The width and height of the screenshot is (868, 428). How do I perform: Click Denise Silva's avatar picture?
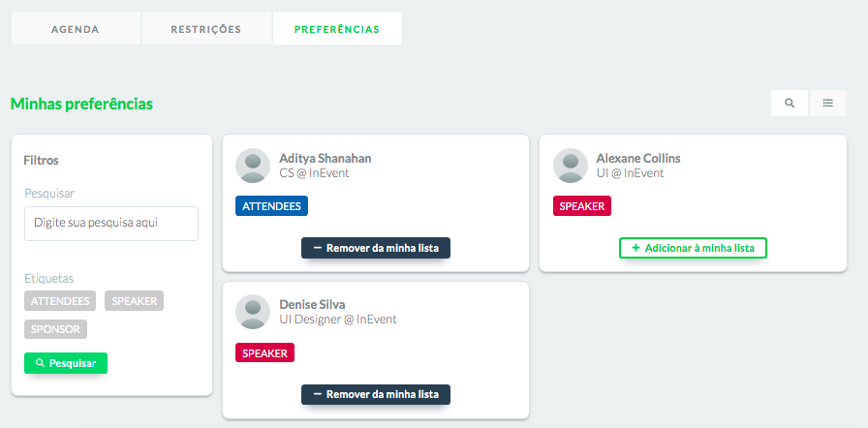click(253, 312)
